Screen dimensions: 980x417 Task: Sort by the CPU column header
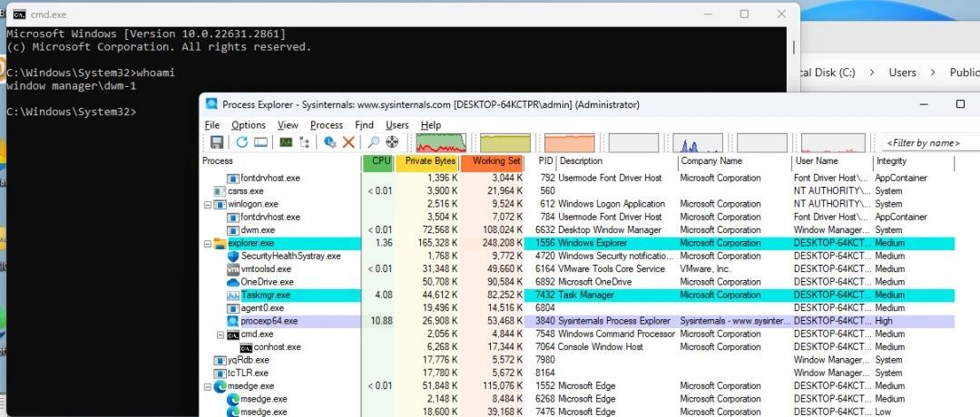coord(379,161)
